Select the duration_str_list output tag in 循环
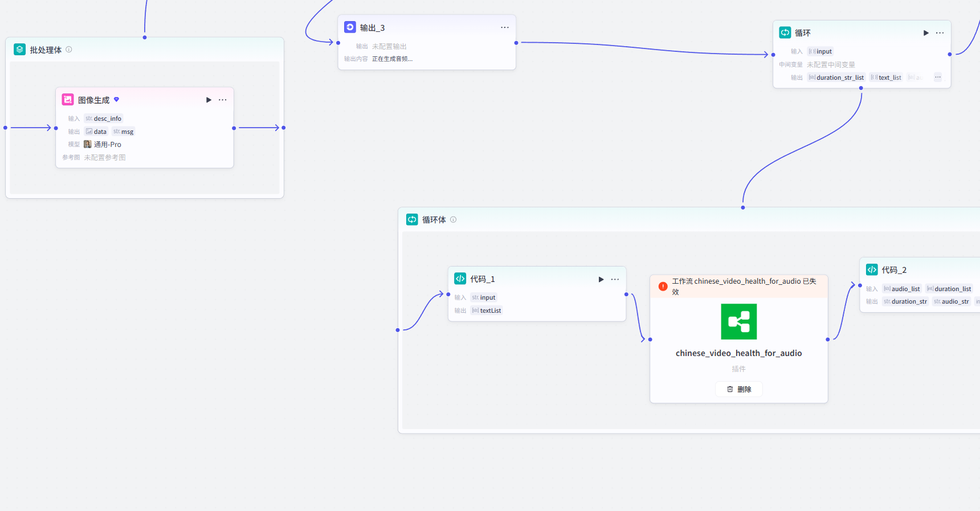980x511 pixels. [836, 77]
